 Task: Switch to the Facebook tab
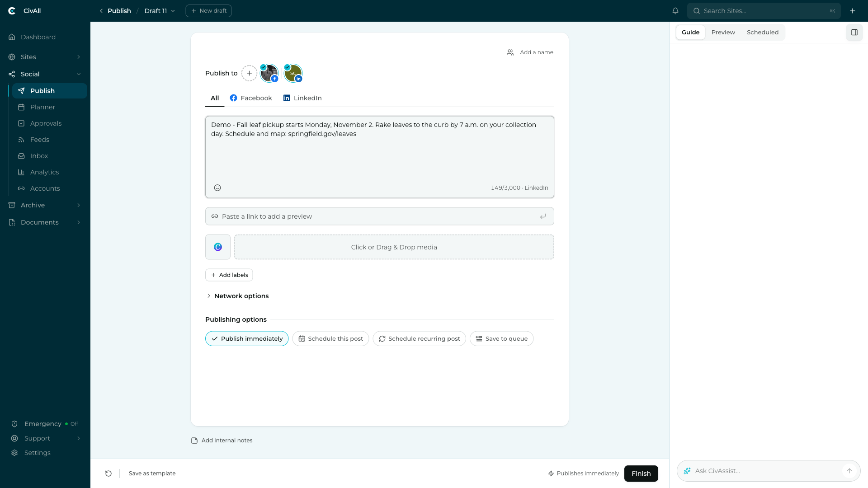[251, 98]
